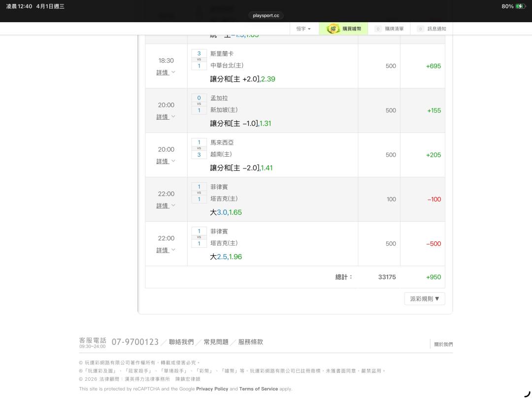Tap the playsport.cc address bar
The width and height of the screenshot is (532, 399).
coord(266,15)
